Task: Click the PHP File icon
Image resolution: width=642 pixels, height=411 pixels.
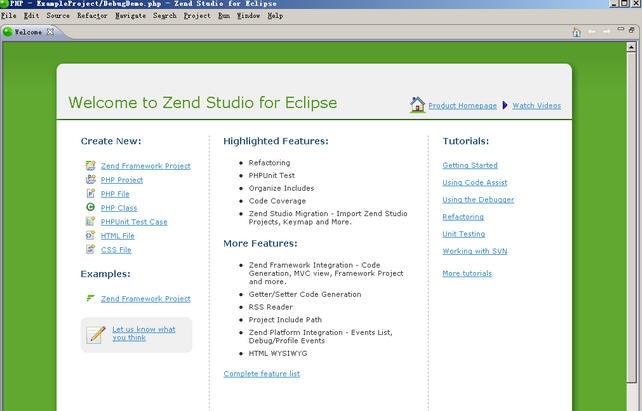Action: point(90,193)
